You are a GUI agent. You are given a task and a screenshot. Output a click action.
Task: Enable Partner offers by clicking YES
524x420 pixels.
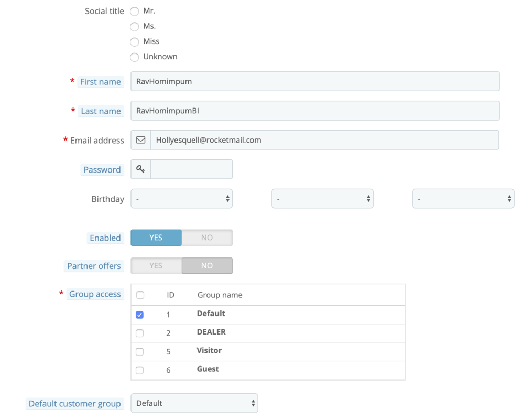[x=156, y=265]
